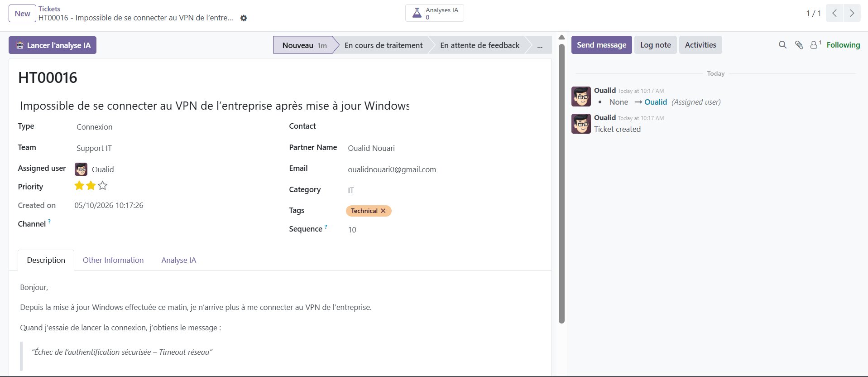Edit Sequence value 10
This screenshot has height=377, width=868.
[x=445, y=230]
